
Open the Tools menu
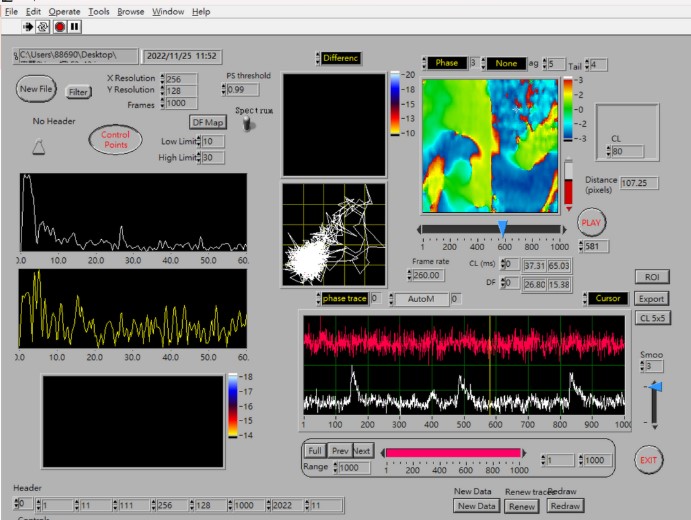(x=99, y=12)
